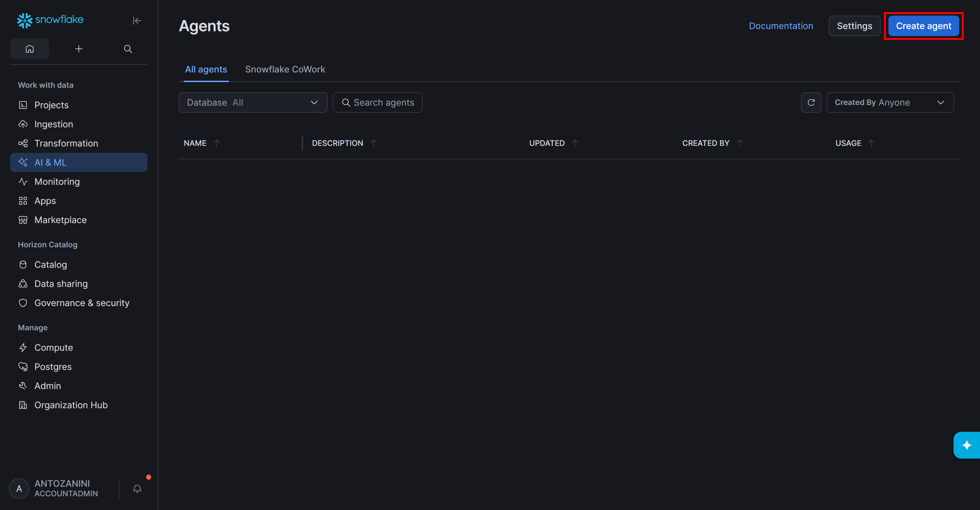The width and height of the screenshot is (980, 510).
Task: Expand the Database All dropdown
Action: 253,102
